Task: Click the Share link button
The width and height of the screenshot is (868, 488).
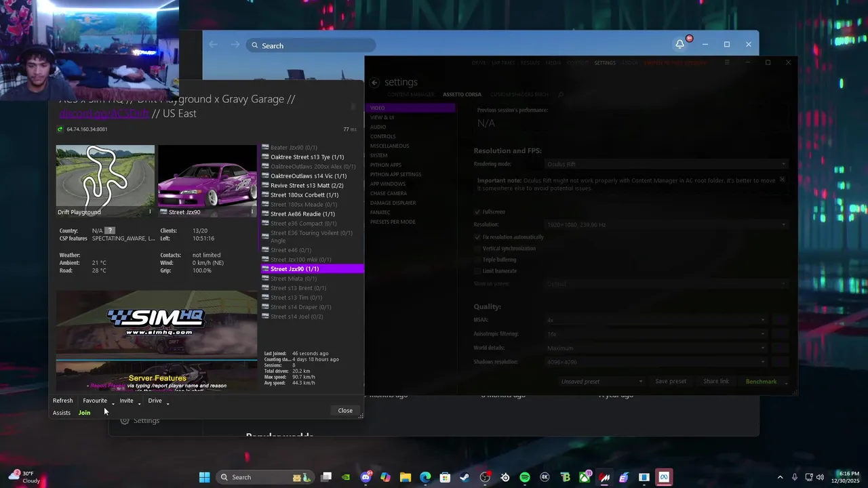Action: click(716, 382)
